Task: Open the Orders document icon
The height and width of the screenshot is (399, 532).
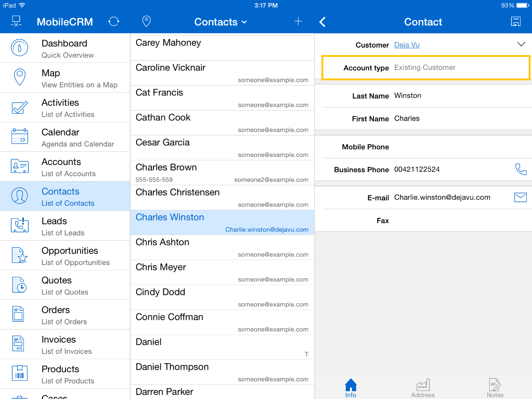Action: (19, 314)
